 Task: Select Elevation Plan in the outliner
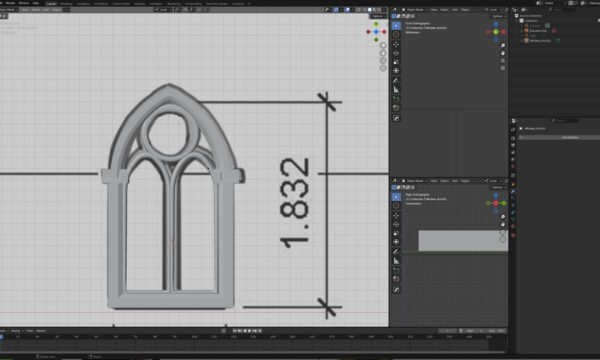[x=538, y=31]
